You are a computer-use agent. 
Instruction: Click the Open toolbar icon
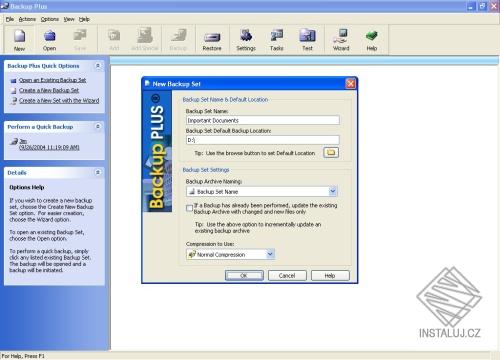(x=50, y=39)
